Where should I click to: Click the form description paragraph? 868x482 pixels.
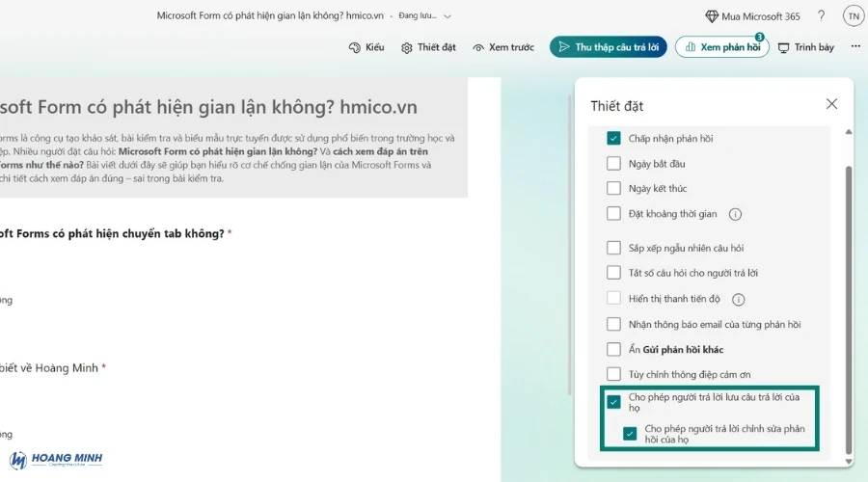[228, 158]
